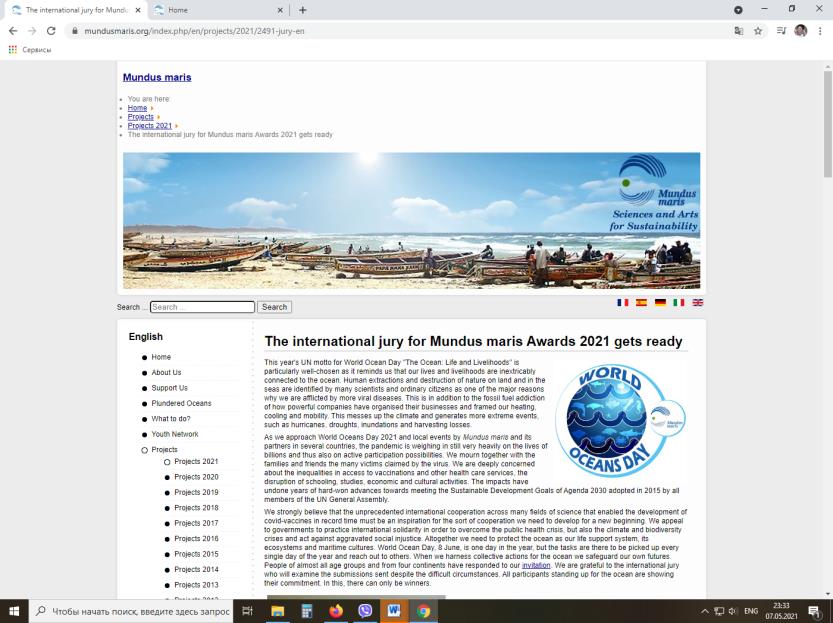Open the Chrome three-dot menu

pyautogui.click(x=820, y=31)
